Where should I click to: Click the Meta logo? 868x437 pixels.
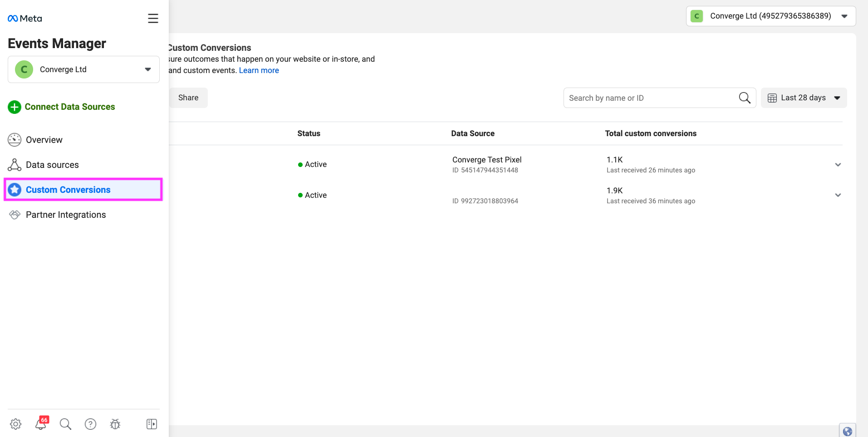25,19
